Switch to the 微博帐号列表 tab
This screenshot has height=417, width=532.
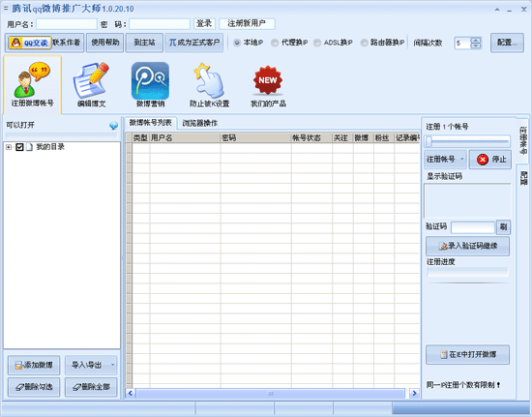[150, 123]
